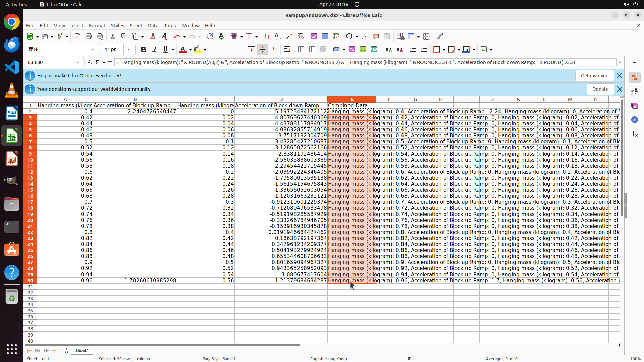The image size is (644, 362).
Task: Expand the Name Box dropdown arrow
Action: (77, 62)
